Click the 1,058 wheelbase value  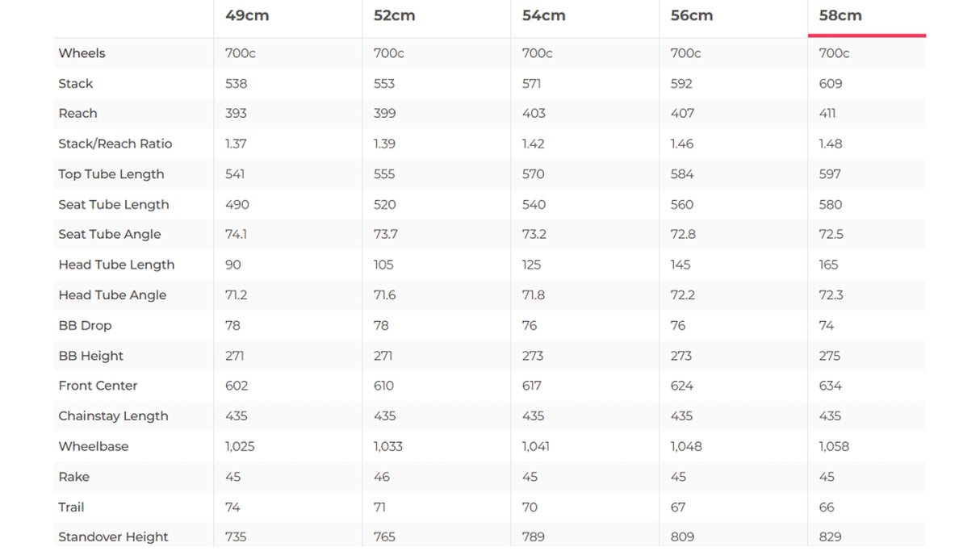point(834,447)
